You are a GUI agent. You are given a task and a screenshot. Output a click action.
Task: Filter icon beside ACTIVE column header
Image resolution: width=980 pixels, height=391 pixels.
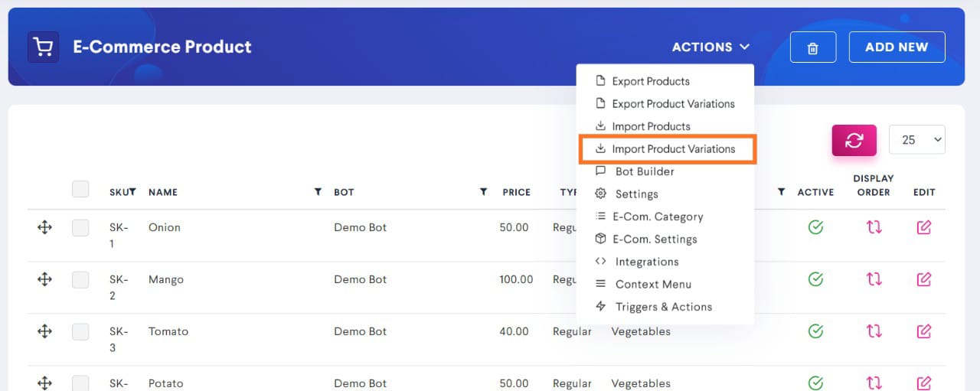coord(781,192)
